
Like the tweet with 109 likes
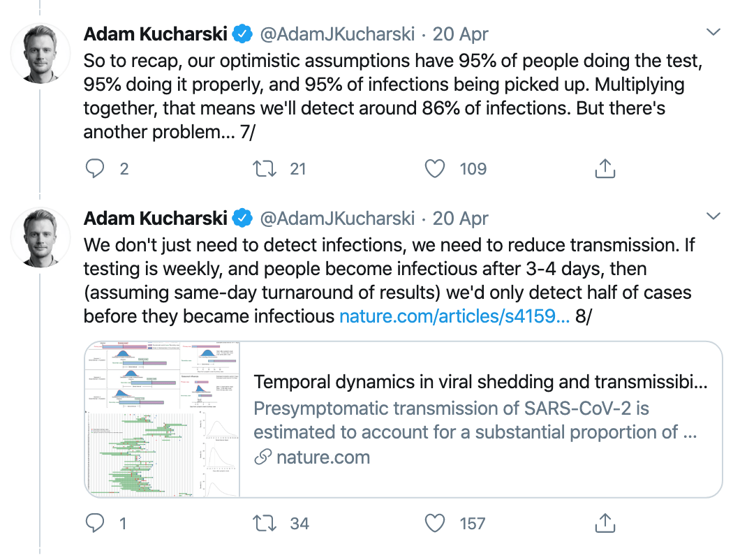[435, 168]
